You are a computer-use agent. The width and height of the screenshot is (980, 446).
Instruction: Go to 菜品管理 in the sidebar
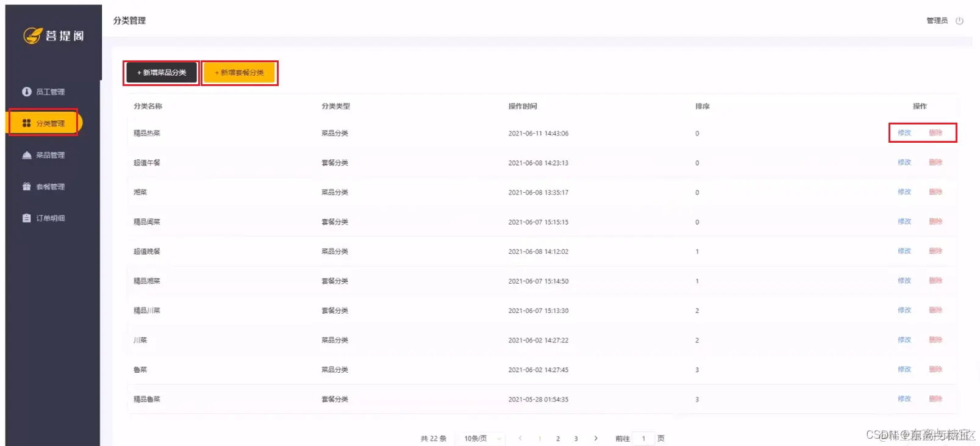pyautogui.click(x=43, y=155)
